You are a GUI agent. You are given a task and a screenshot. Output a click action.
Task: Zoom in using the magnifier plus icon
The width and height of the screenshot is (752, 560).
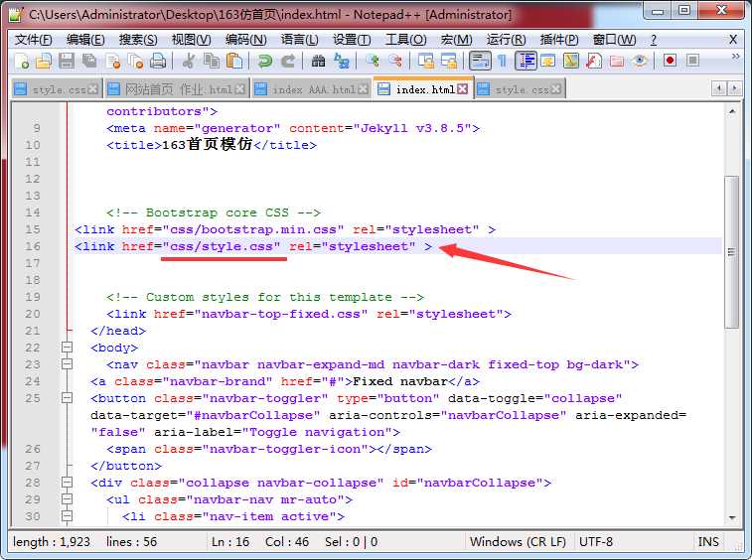coord(373,61)
